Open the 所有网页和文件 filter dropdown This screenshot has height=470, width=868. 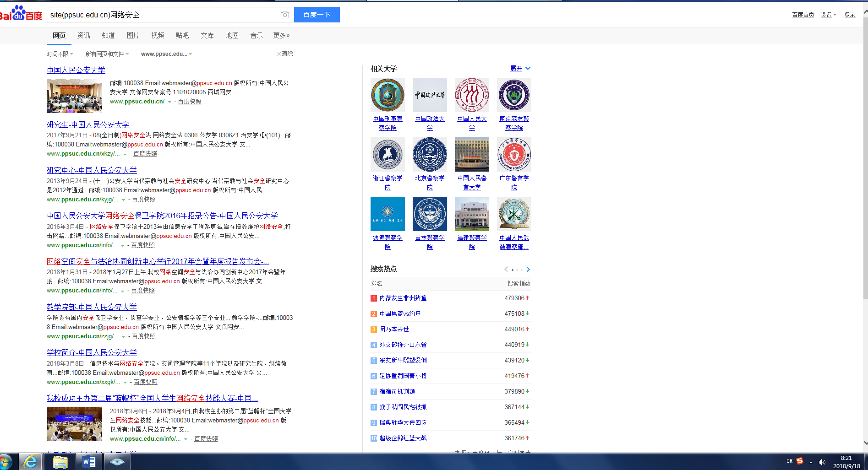coord(107,54)
